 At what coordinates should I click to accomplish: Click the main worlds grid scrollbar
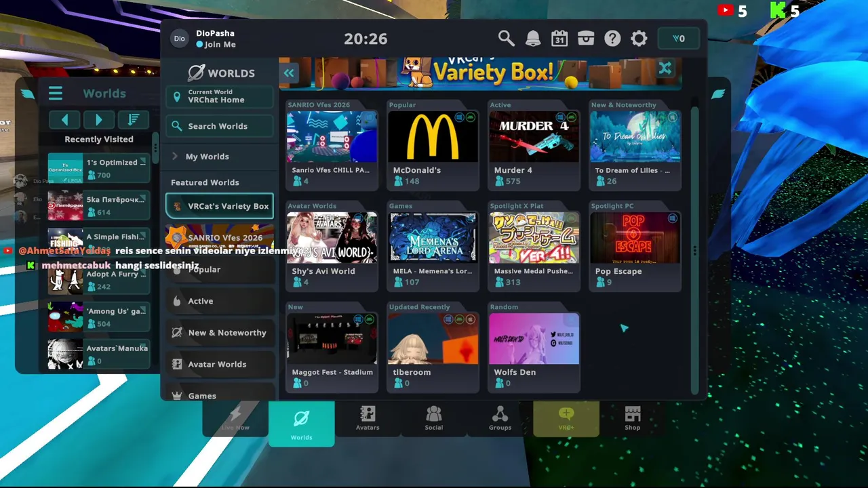pos(694,249)
